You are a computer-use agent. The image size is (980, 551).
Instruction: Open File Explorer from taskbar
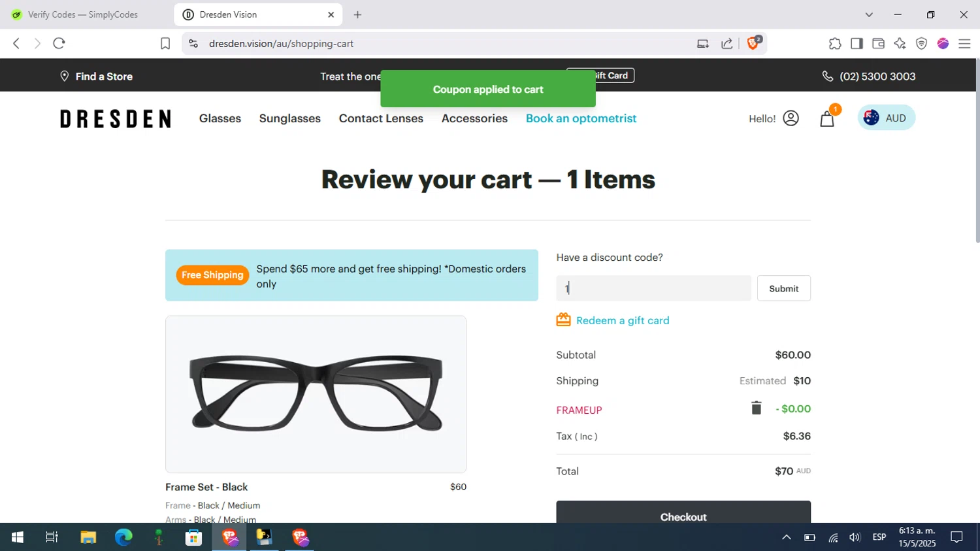(88, 537)
